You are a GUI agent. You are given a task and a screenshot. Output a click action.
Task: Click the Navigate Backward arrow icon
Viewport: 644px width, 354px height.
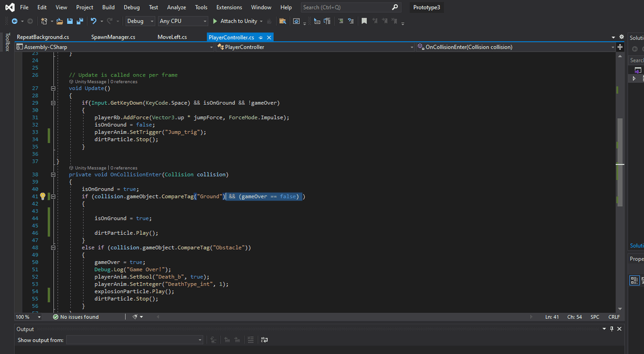14,21
